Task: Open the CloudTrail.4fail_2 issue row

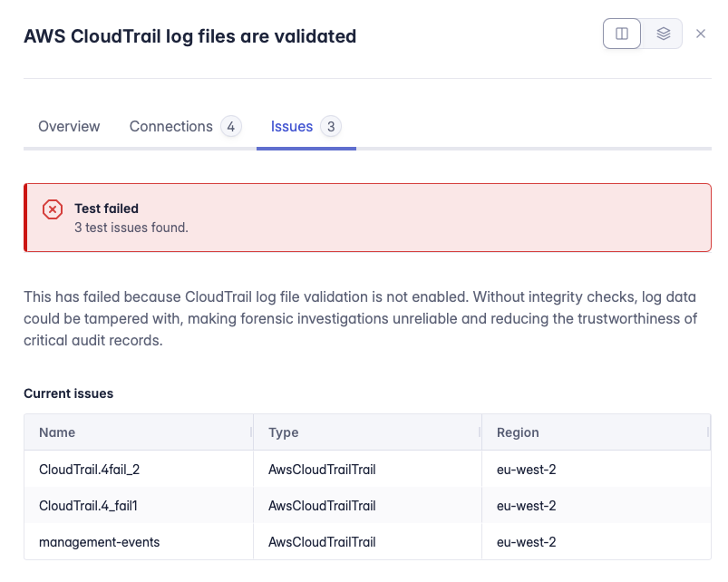Action: [x=89, y=470]
